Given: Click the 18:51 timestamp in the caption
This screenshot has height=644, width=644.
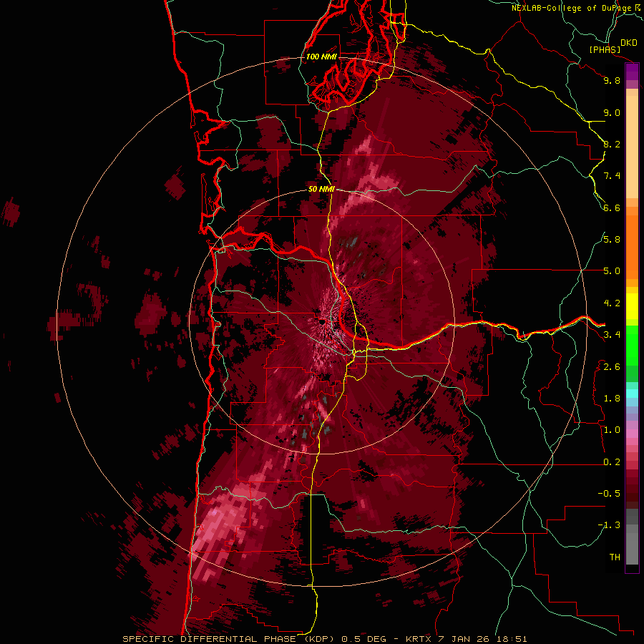Looking at the screenshot, I should 510,639.
